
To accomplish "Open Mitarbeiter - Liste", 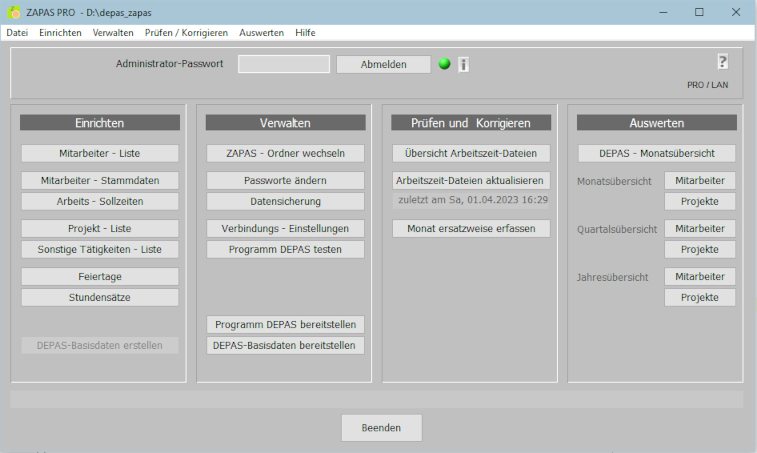I will 100,154.
